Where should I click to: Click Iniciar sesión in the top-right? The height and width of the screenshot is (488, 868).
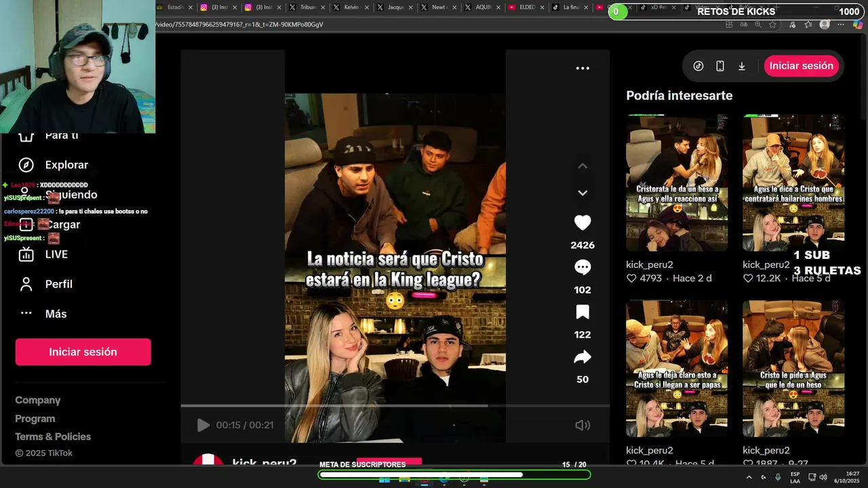pos(802,66)
